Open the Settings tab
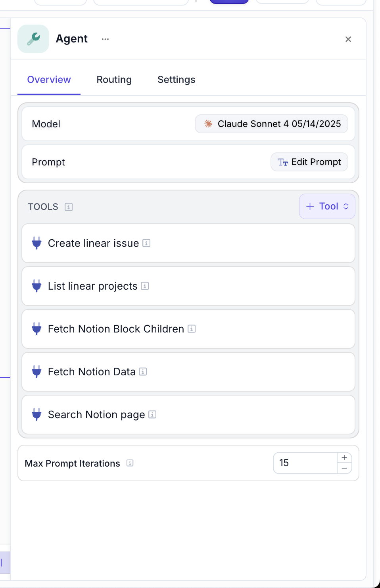 176,80
